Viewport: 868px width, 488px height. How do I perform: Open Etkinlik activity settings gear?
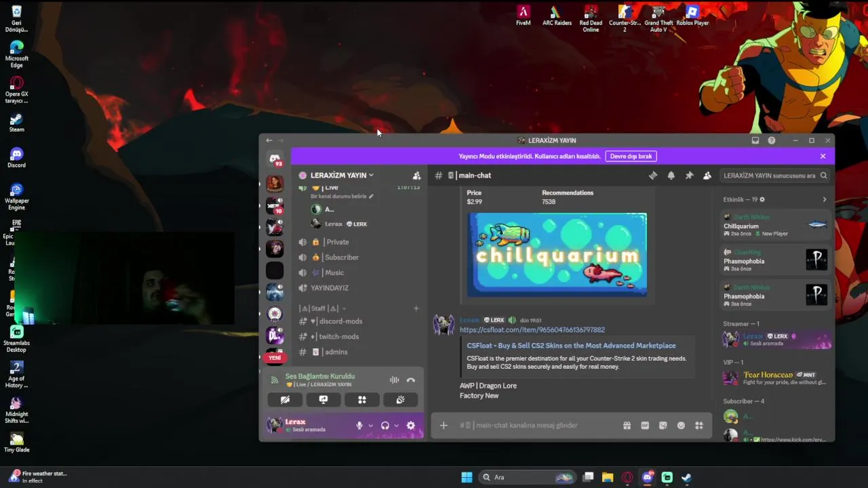pos(762,200)
